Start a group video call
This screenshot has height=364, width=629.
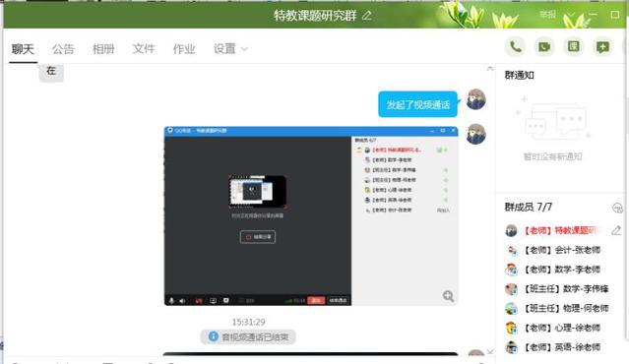(x=544, y=47)
